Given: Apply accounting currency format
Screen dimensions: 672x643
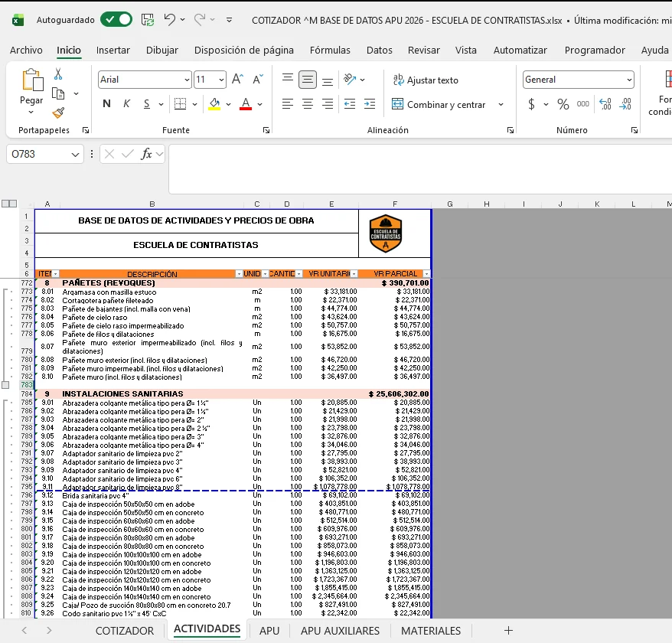Looking at the screenshot, I should click(x=531, y=104).
